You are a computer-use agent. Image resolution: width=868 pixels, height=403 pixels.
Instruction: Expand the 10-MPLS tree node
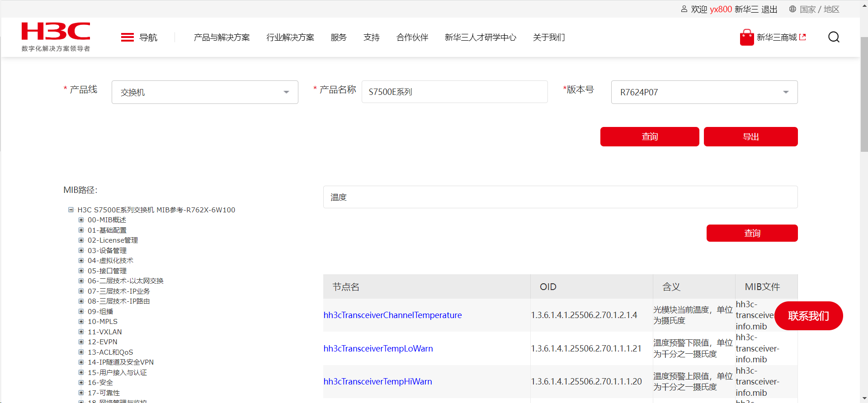(x=81, y=322)
